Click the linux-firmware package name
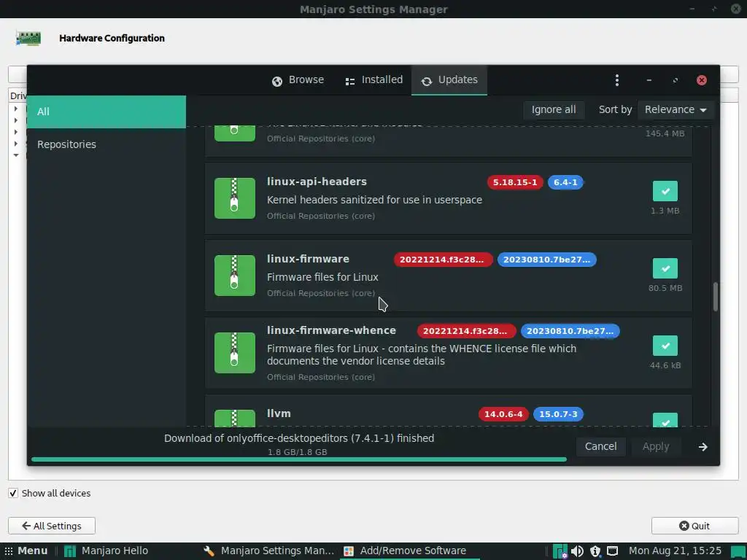The width and height of the screenshot is (747, 560). 308,259
